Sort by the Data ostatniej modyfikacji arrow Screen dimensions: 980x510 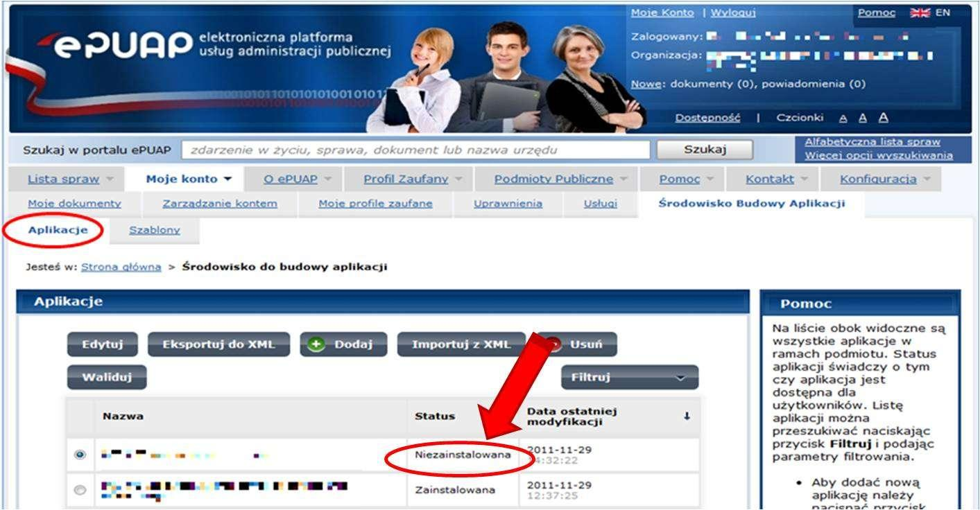[687, 416]
